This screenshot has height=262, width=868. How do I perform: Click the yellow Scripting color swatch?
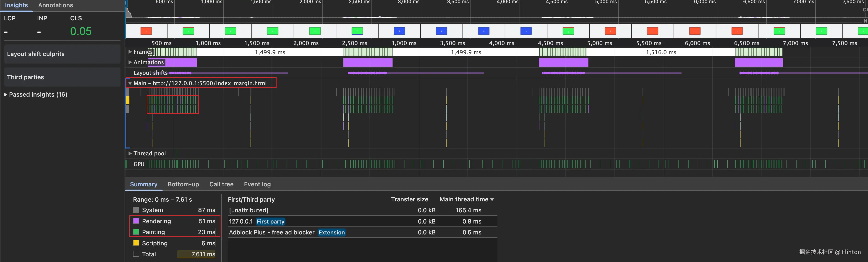pyautogui.click(x=136, y=243)
